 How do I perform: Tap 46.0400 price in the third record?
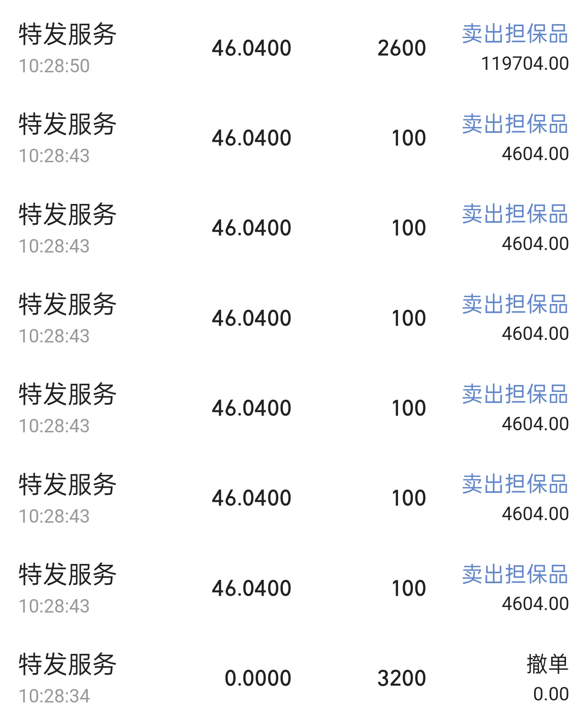click(x=251, y=228)
